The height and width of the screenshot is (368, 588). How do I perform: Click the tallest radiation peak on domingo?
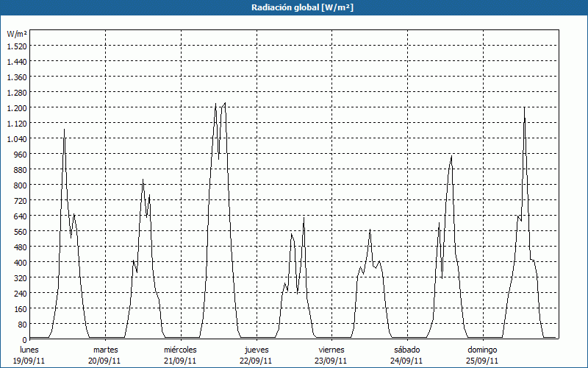524,108
